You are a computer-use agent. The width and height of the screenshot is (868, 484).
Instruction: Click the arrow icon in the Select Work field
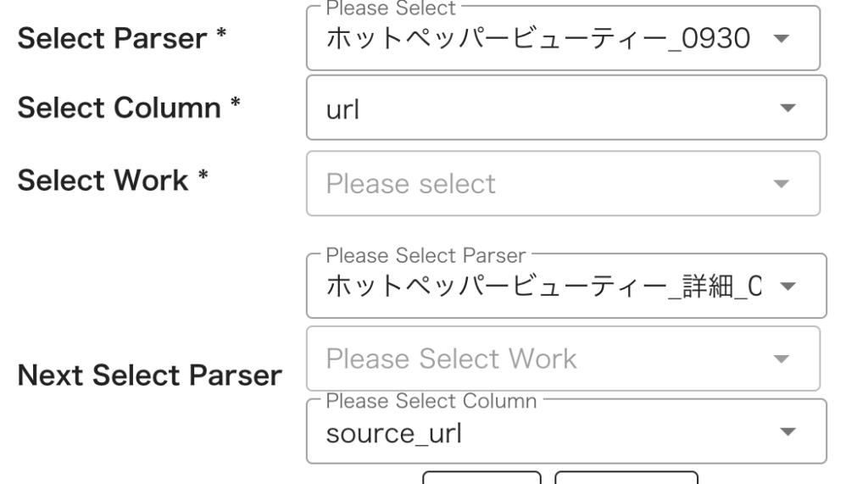(782, 183)
